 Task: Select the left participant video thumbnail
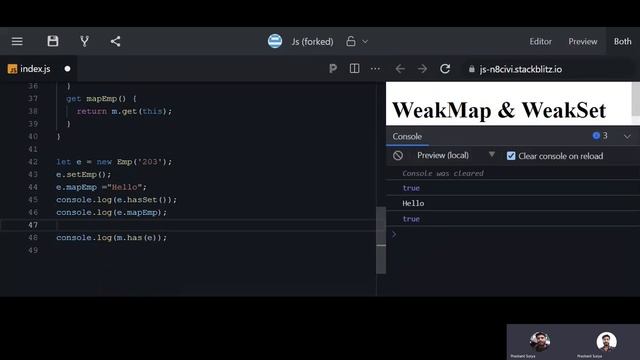[x=540, y=342]
